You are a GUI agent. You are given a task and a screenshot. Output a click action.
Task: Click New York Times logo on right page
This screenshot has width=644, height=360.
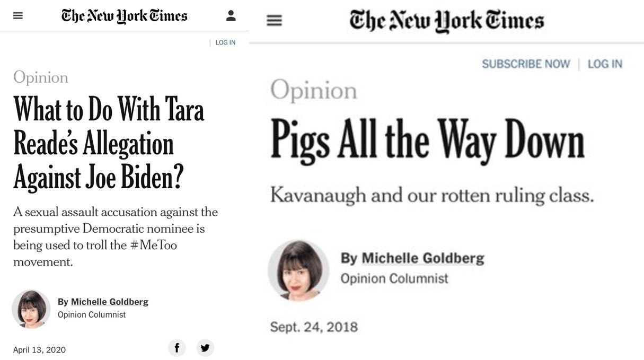pyautogui.click(x=447, y=22)
